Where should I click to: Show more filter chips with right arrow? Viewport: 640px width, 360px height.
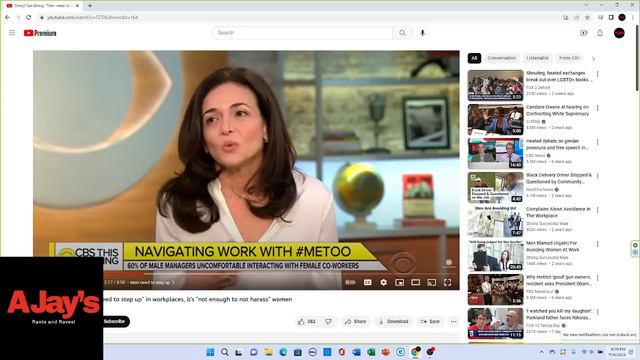click(x=593, y=59)
